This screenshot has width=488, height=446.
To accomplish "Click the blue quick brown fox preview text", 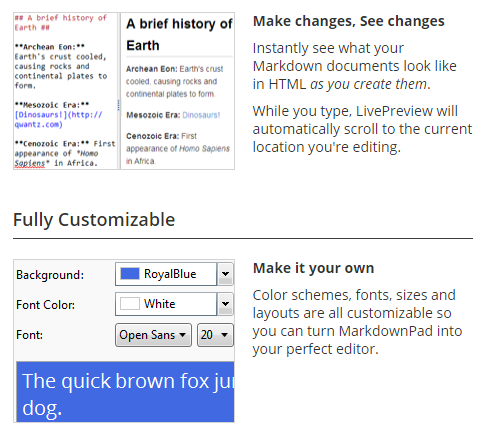I will (125, 392).
